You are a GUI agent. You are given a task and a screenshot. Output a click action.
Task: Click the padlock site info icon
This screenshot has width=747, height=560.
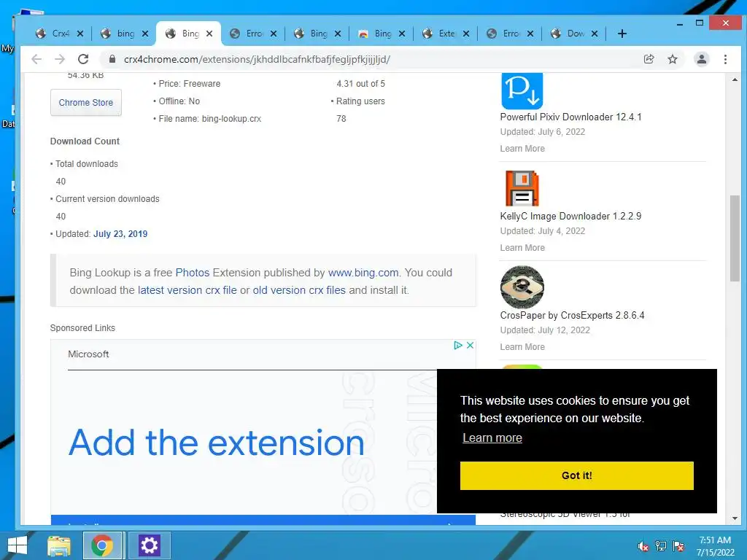point(112,59)
